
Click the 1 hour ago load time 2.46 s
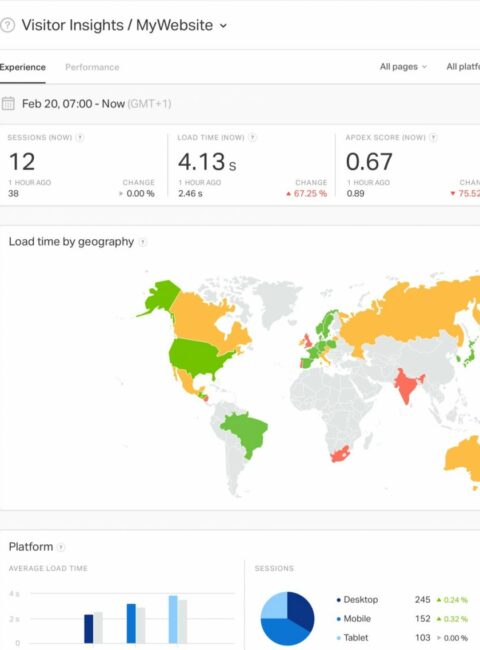190,194
